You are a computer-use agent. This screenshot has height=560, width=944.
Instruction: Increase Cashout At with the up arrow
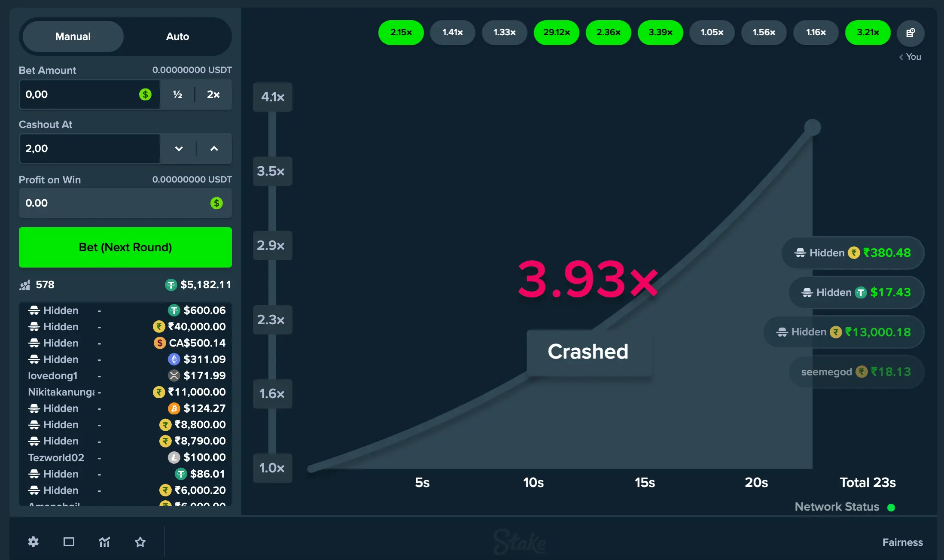(x=214, y=149)
